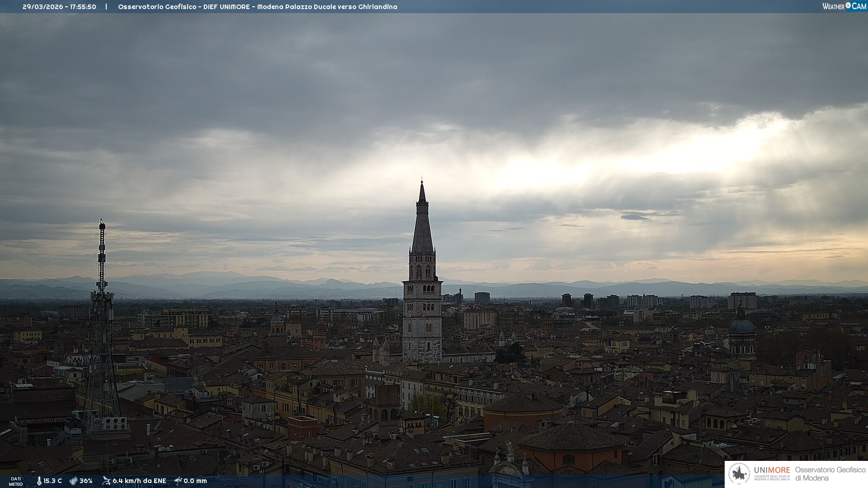The image size is (868, 488).
Task: Click the 29/03/2026 date and time stamp
Action: coord(59,7)
